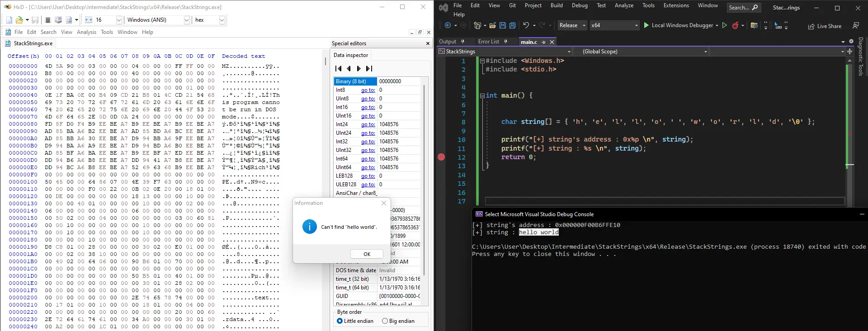Click the adaptive column width icon in HxD
868x331 pixels.
pos(89,20)
